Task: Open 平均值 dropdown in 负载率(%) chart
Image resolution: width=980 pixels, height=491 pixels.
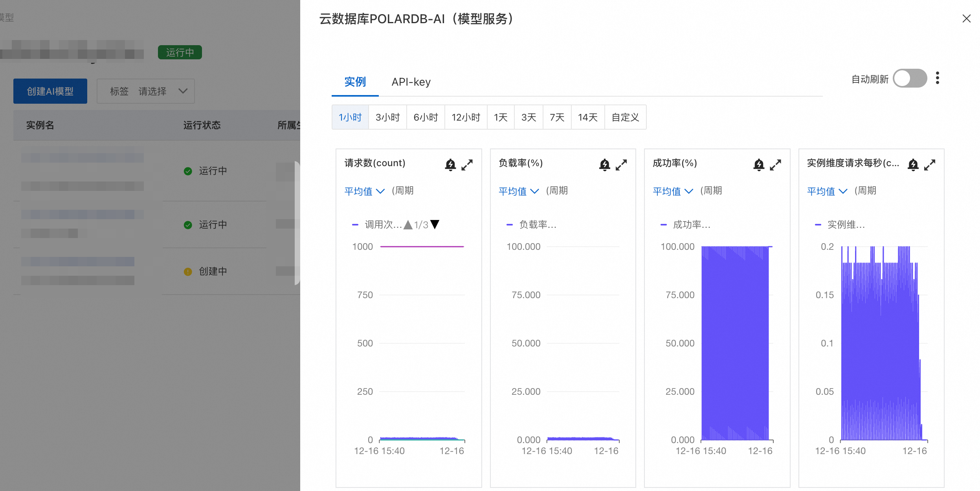Action: coord(519,191)
